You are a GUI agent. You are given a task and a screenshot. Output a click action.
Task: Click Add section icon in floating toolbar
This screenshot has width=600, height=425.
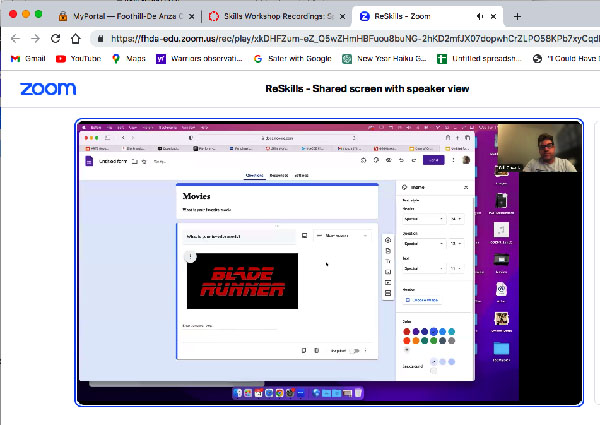point(388,293)
